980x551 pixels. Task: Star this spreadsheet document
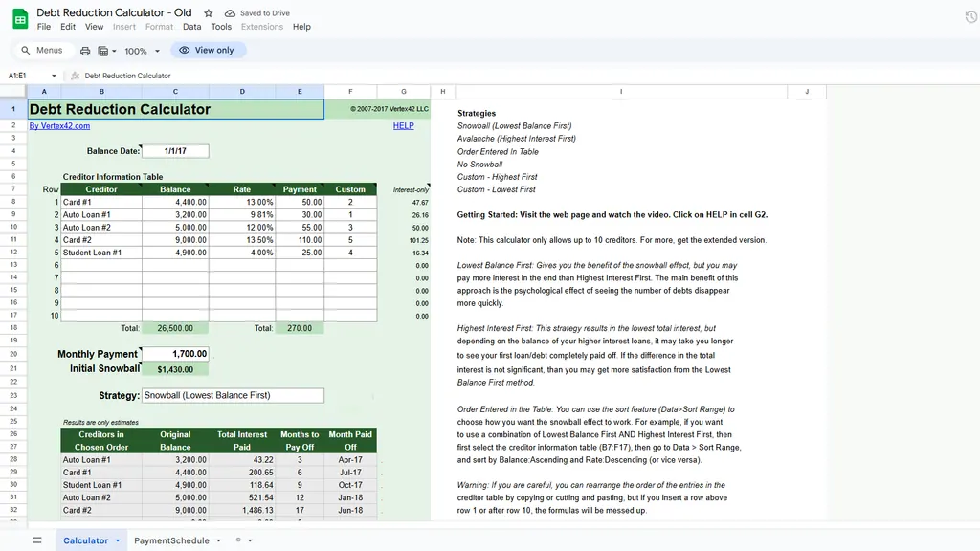pos(209,13)
